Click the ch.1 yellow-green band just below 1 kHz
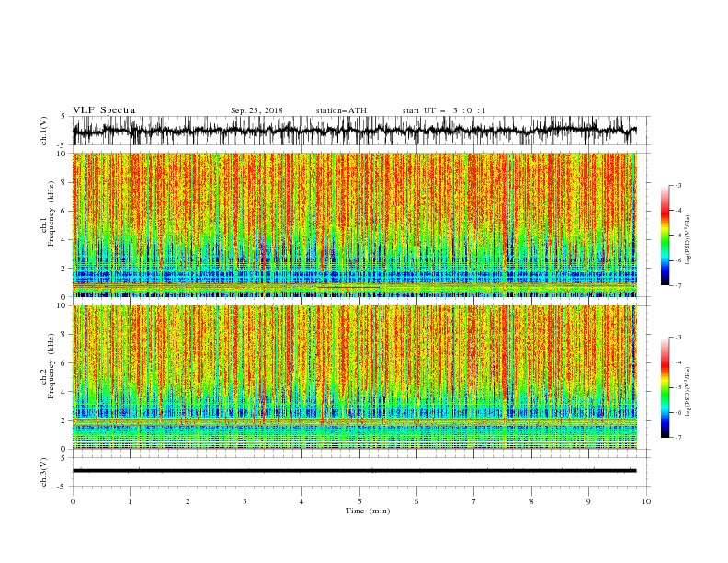The height and width of the screenshot is (563, 728). pyautogui.click(x=354, y=289)
